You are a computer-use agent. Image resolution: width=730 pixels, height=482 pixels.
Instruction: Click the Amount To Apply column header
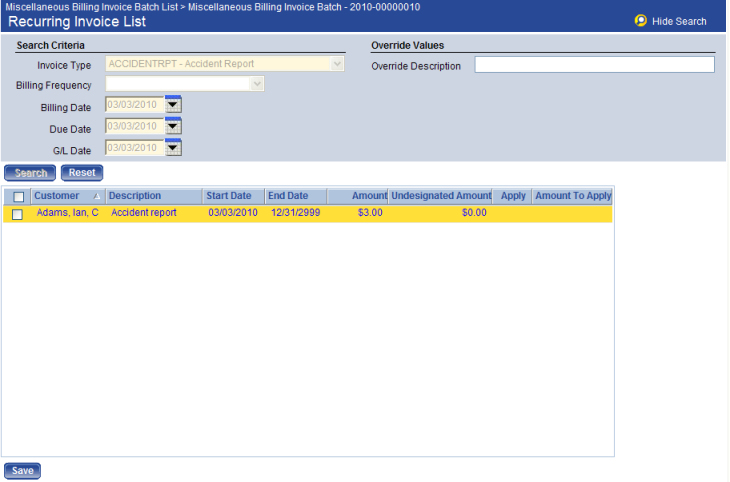pyautogui.click(x=573, y=196)
